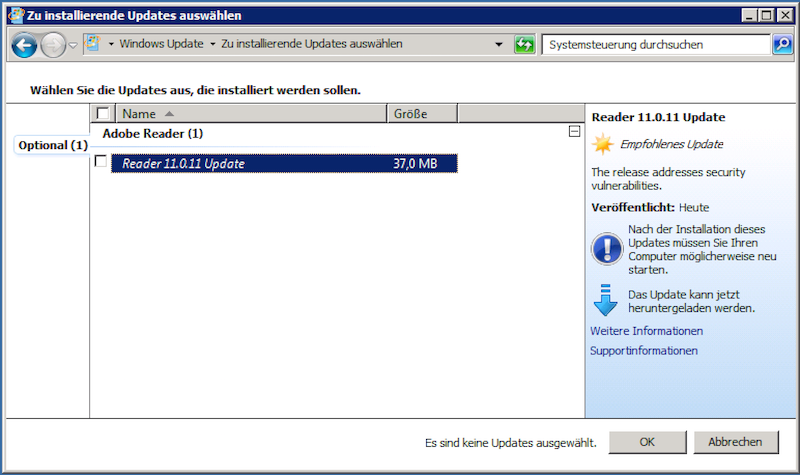Click the blue download arrow icon

606,300
